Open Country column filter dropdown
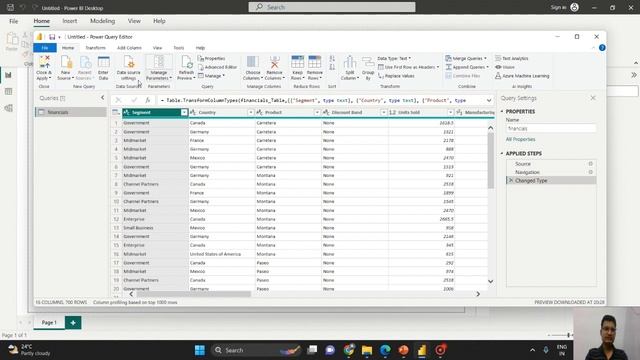Screen dimensions: 640x360 click(251, 112)
